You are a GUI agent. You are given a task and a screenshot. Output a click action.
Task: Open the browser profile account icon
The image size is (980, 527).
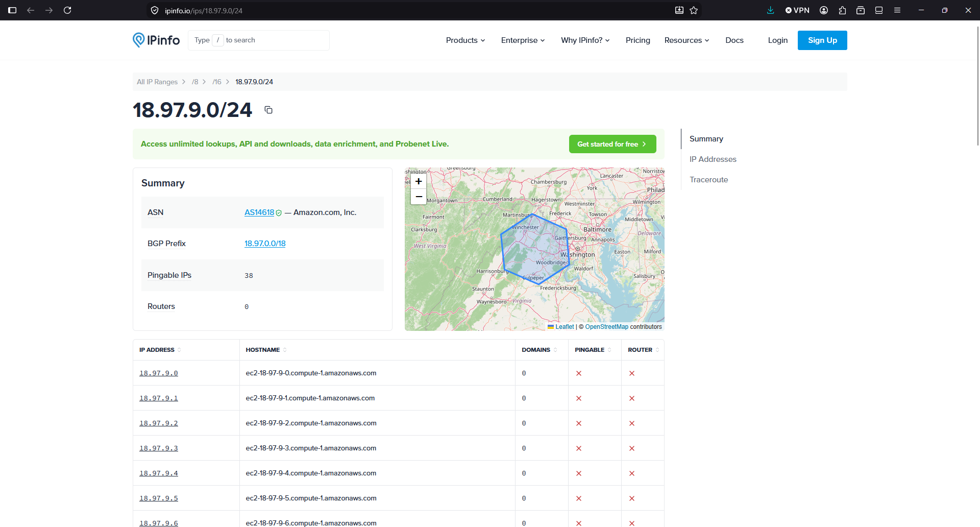(824, 10)
